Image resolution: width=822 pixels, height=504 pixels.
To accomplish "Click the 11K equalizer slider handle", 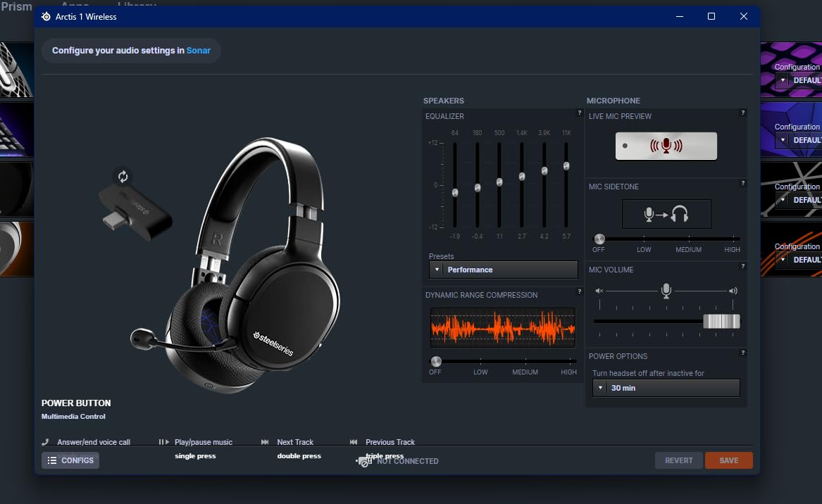I will coord(567,165).
